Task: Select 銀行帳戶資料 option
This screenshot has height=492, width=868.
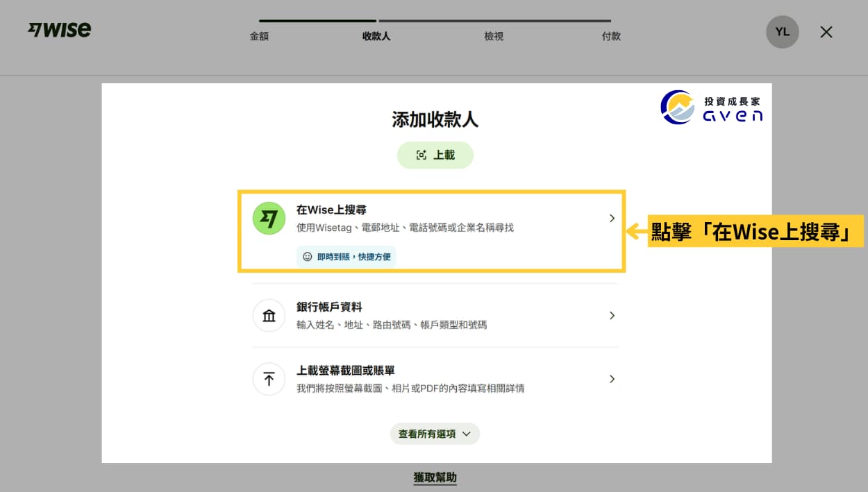Action: [435, 316]
